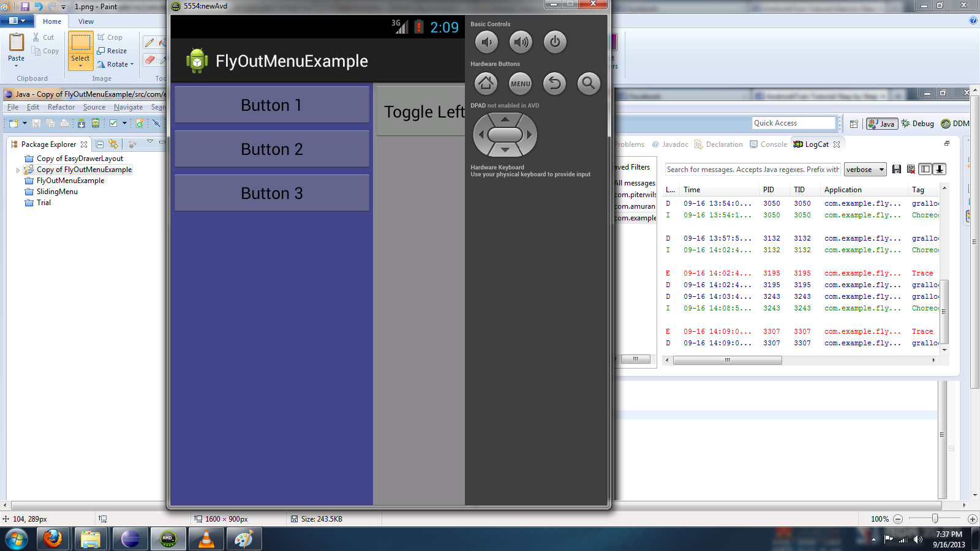Image resolution: width=980 pixels, height=551 pixels.
Task: Click the FlyOutMenuExample Android app icon
Action: 197,61
